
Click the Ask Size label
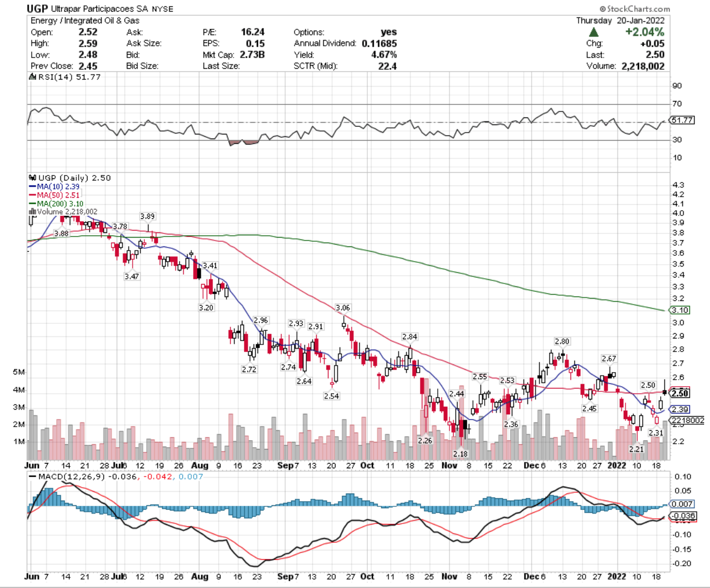pyautogui.click(x=143, y=43)
